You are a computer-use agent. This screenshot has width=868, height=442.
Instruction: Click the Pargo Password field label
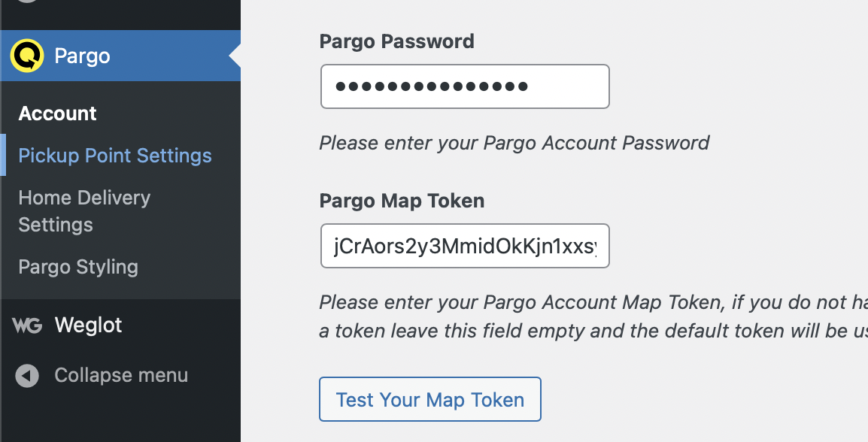397,41
